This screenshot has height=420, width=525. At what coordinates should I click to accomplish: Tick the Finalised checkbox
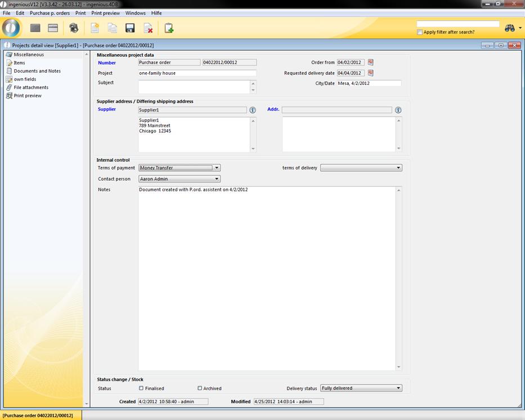(141, 388)
